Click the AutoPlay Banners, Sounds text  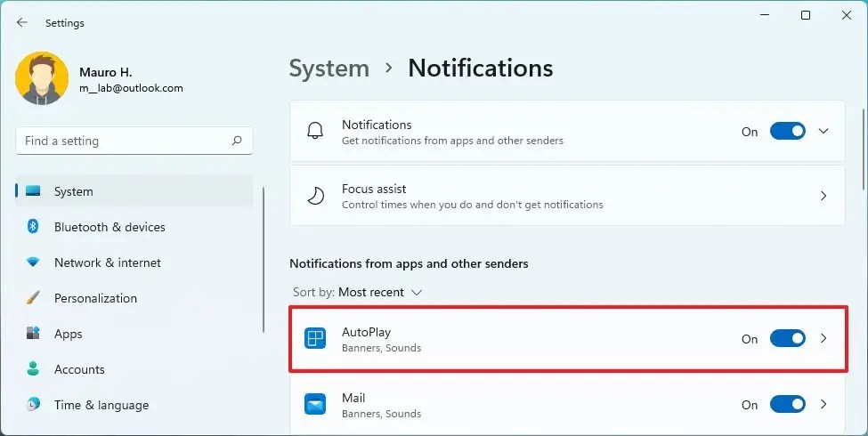(x=381, y=348)
